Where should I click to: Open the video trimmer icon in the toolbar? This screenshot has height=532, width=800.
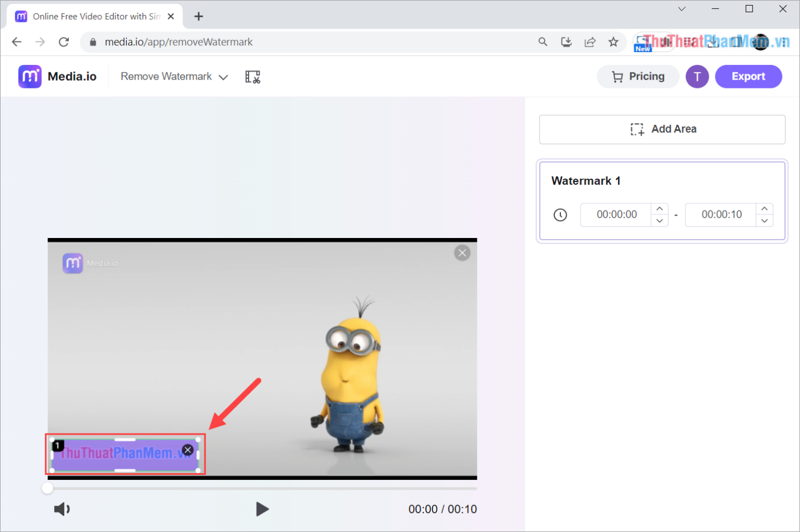(252, 76)
